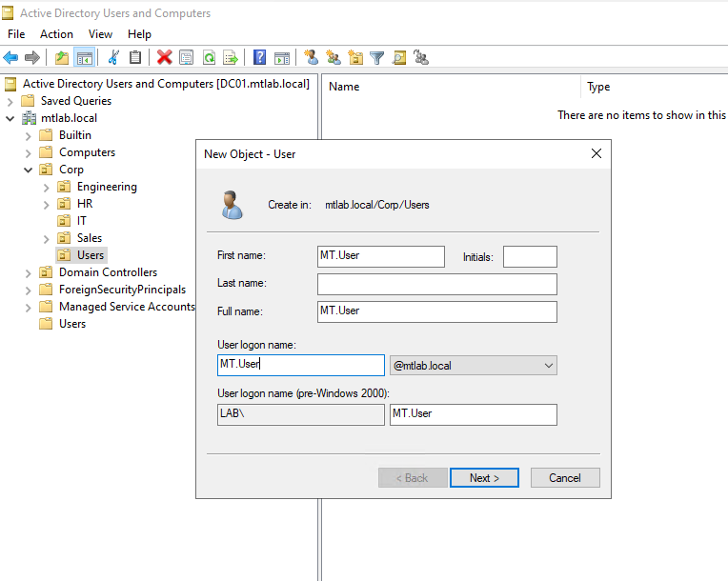Click the Full name field
The height and width of the screenshot is (581, 728).
pos(436,311)
